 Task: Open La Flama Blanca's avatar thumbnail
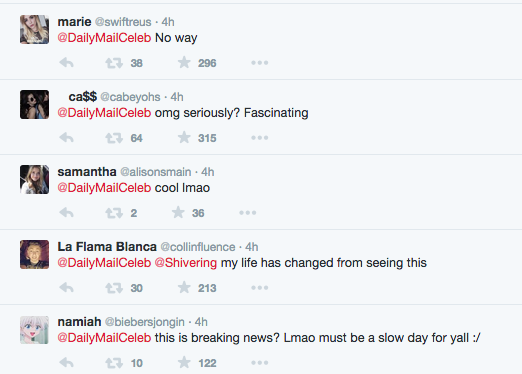(34, 254)
